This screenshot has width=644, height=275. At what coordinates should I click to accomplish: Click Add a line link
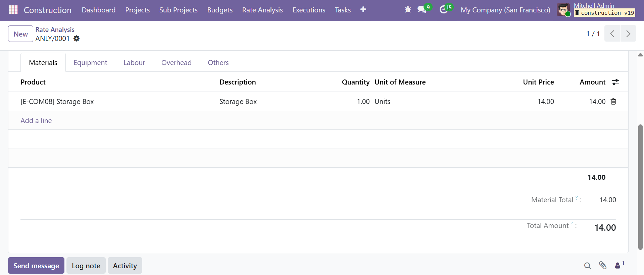pos(36,121)
